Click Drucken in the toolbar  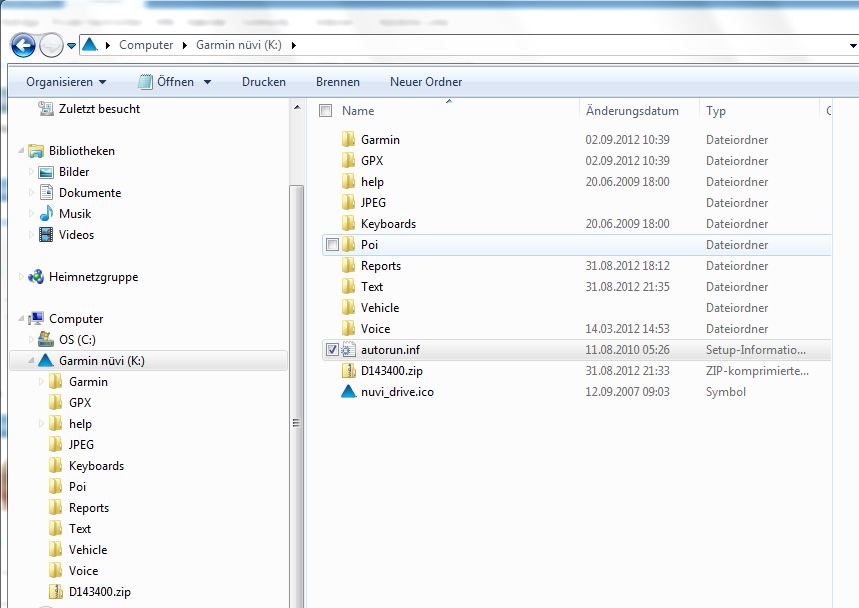pyautogui.click(x=264, y=82)
